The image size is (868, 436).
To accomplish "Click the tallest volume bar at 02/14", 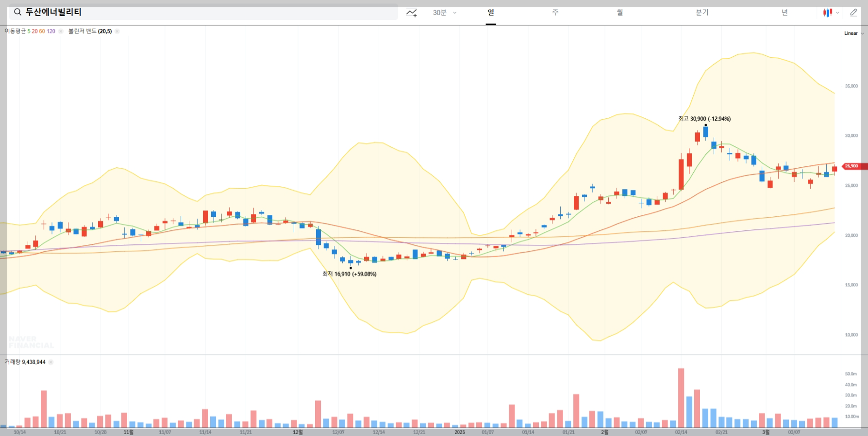I will (681, 398).
